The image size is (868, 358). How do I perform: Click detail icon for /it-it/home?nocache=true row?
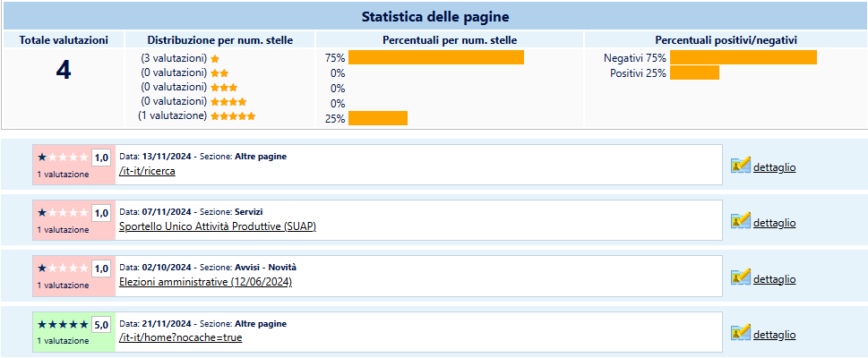pyautogui.click(x=740, y=334)
